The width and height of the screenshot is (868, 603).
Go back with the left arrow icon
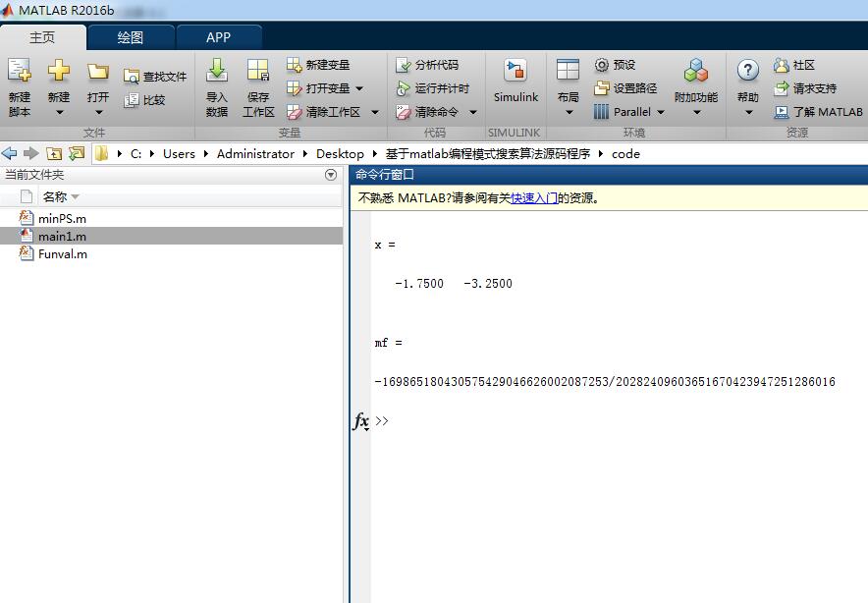[x=10, y=153]
